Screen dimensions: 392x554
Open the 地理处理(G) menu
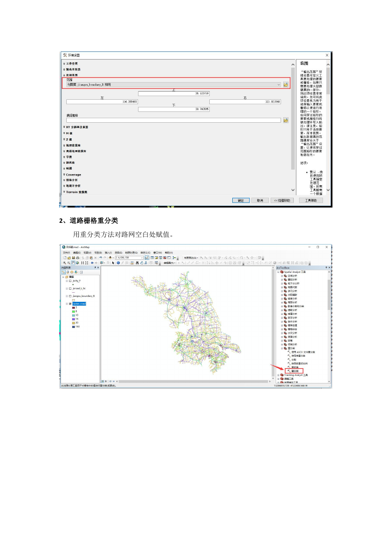(x=132, y=253)
